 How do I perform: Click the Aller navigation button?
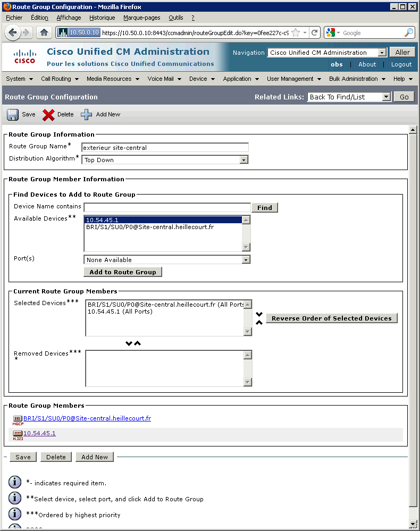point(402,52)
